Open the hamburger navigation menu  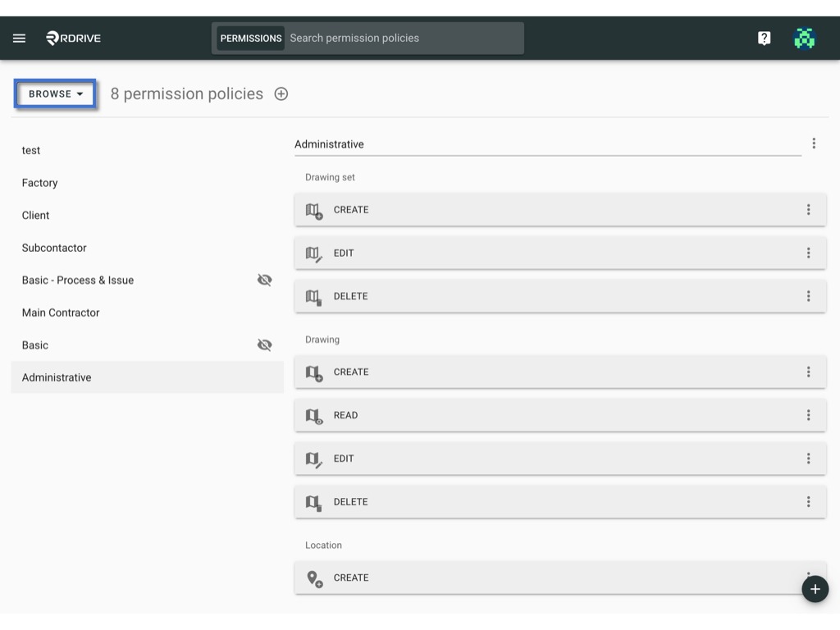[20, 38]
